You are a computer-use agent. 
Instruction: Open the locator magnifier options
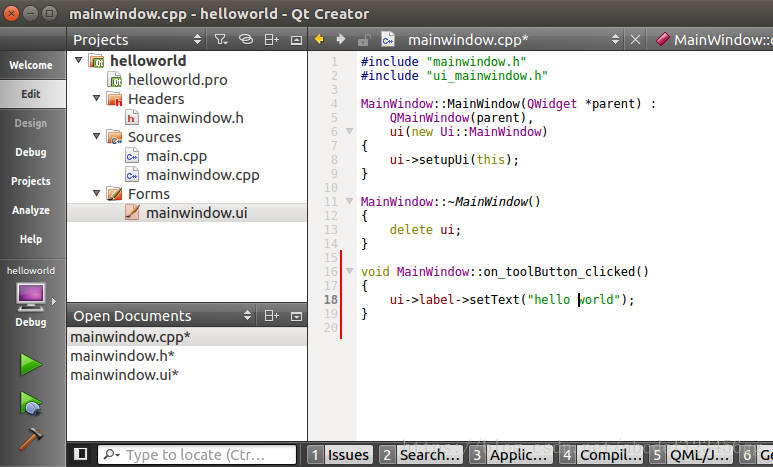click(112, 454)
